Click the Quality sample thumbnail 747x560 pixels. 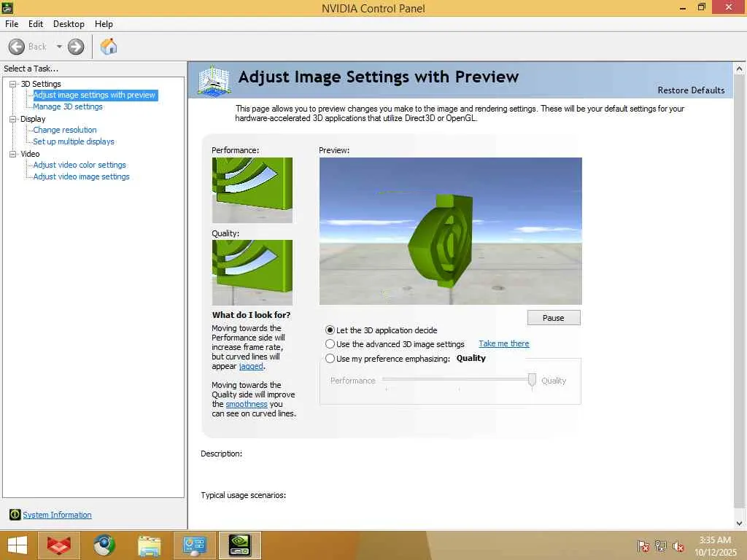tap(252, 273)
